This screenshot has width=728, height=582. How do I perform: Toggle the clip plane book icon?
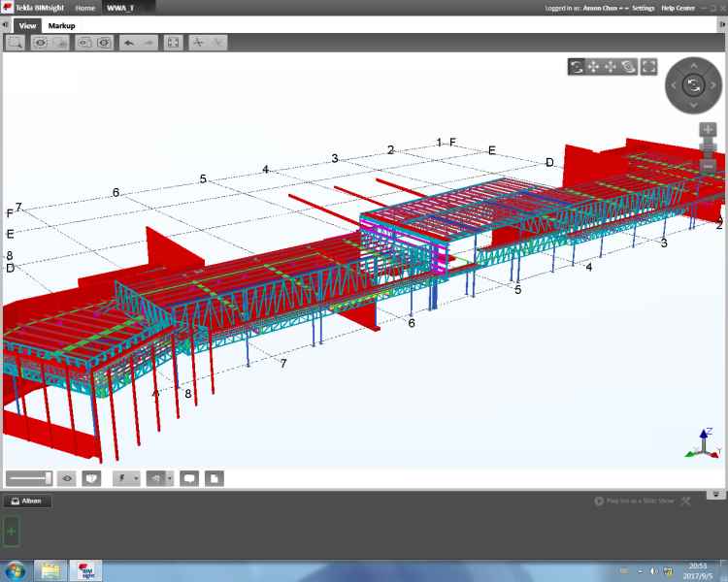coord(91,478)
